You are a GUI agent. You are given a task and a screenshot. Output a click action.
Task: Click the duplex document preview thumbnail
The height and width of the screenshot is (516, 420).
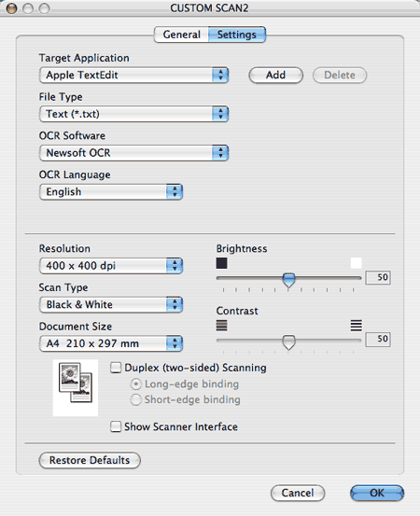[x=76, y=387]
